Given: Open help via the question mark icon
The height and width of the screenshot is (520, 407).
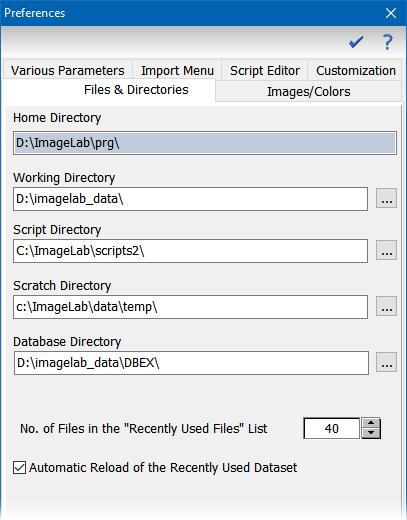Looking at the screenshot, I should coord(387,42).
